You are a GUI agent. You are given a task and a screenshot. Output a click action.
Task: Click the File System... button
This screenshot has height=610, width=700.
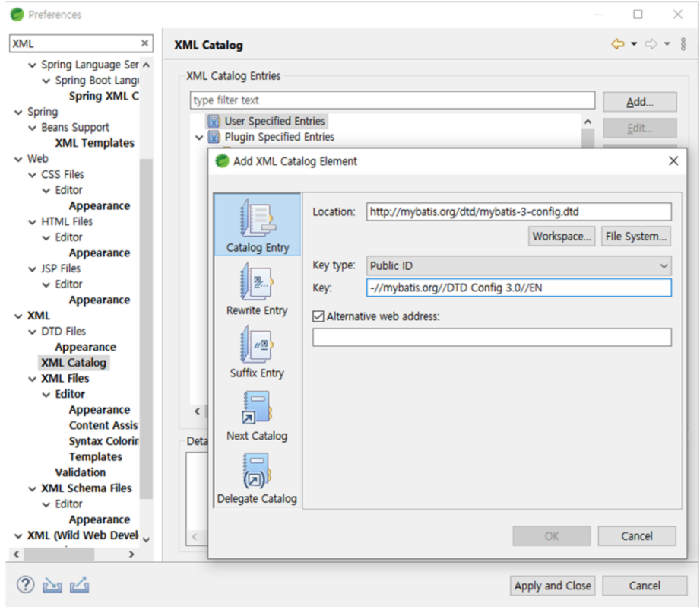(635, 236)
